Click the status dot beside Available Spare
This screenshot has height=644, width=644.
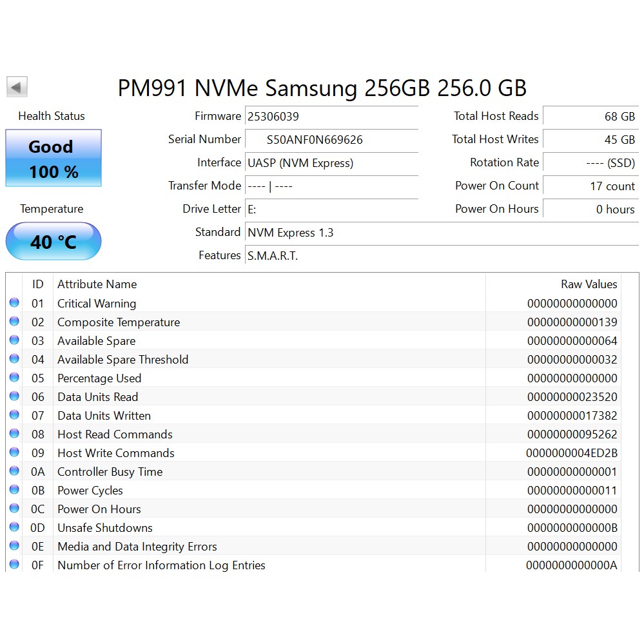[14, 340]
